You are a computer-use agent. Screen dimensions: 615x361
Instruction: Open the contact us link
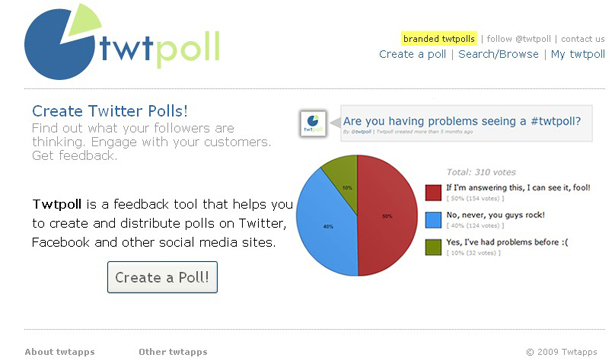(x=583, y=39)
